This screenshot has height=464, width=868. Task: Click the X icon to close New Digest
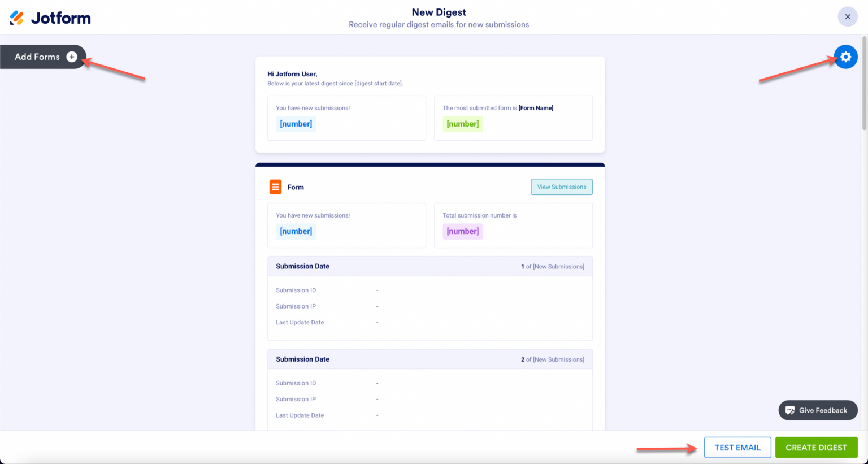click(x=847, y=16)
